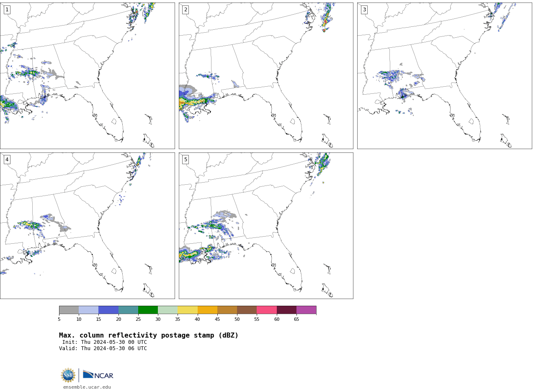Open ensemble member 3 reflectivity map

click(444, 76)
